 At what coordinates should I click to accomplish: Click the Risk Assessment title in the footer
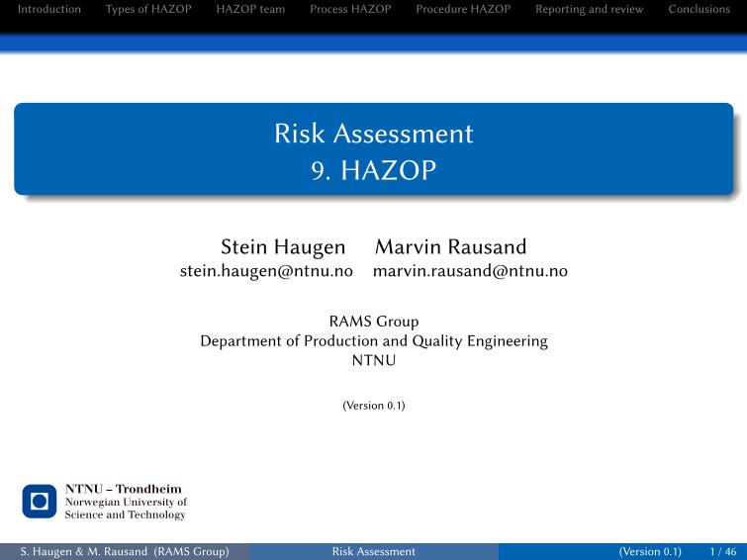click(x=373, y=550)
